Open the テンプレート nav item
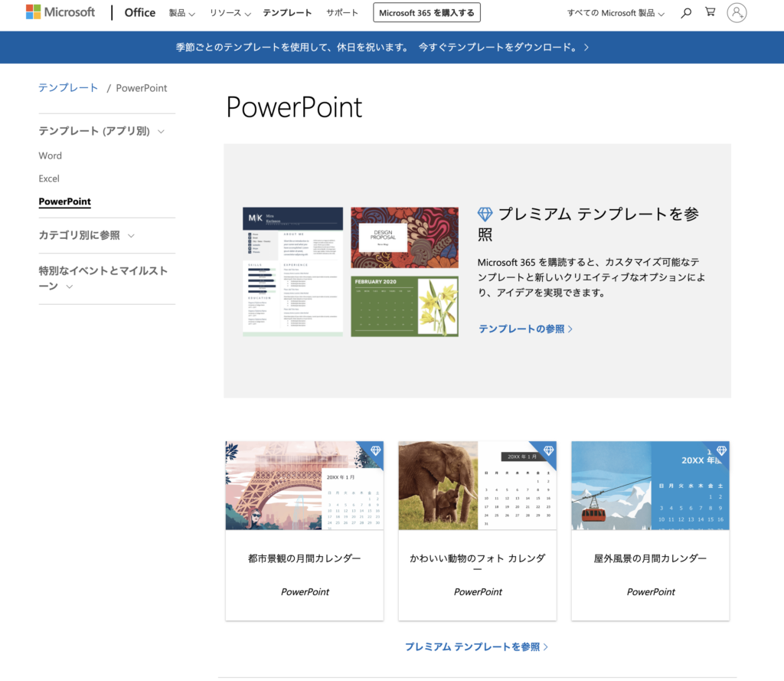The height and width of the screenshot is (681, 784). [287, 13]
